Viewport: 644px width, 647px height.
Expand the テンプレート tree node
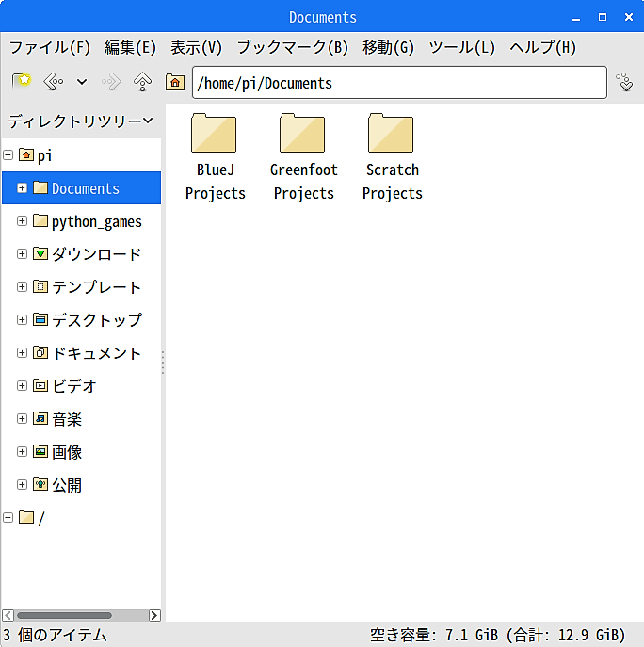[22, 287]
